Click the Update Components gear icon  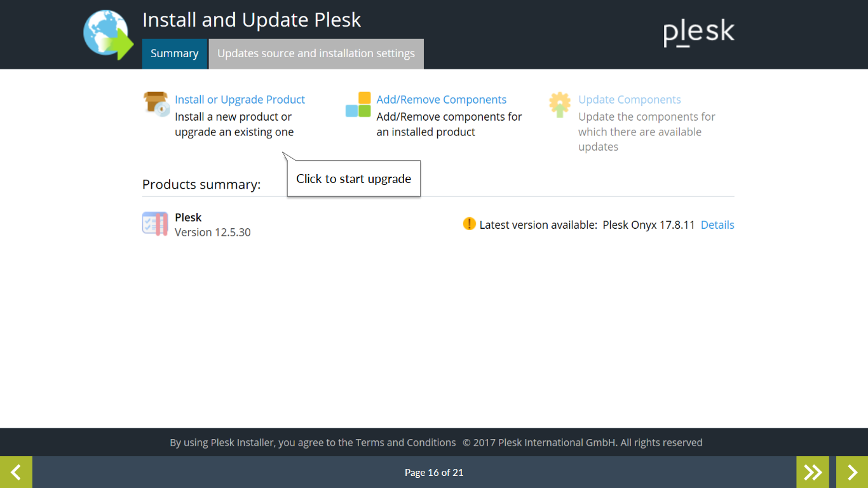(x=560, y=105)
